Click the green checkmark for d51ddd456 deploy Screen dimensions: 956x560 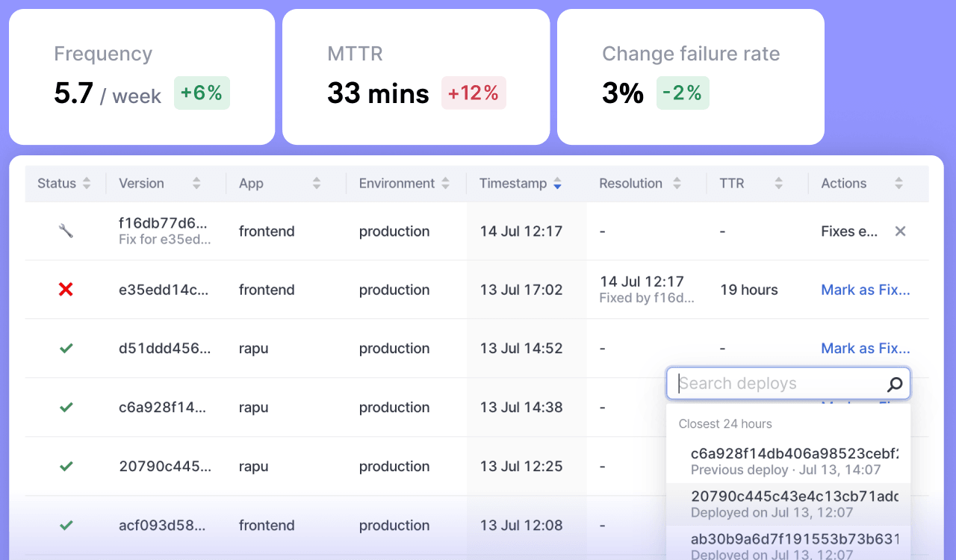point(66,349)
